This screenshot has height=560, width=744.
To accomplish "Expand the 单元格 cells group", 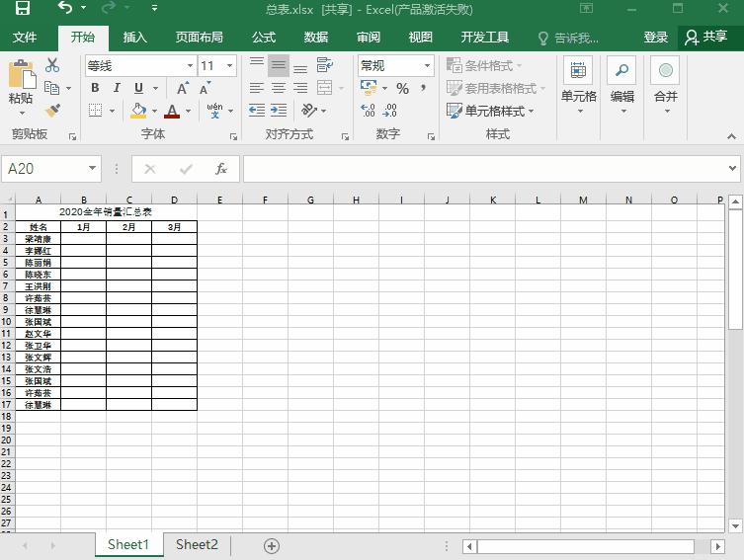I will click(578, 86).
